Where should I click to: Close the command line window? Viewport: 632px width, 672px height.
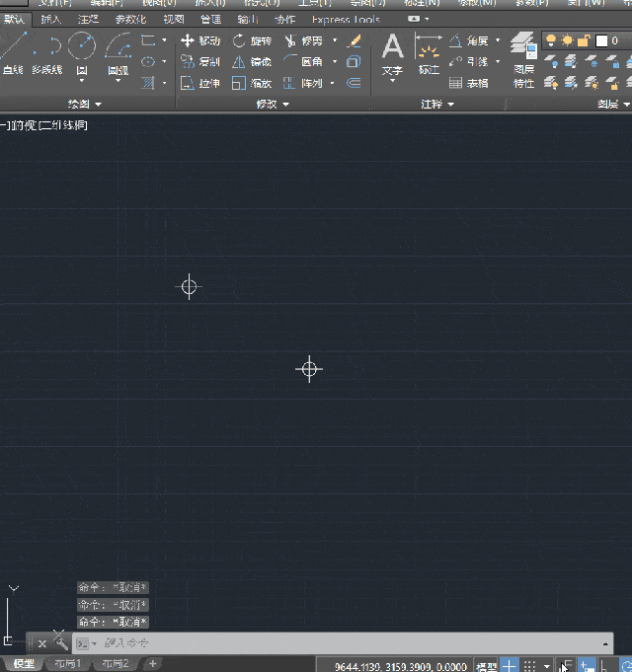pyautogui.click(x=42, y=643)
